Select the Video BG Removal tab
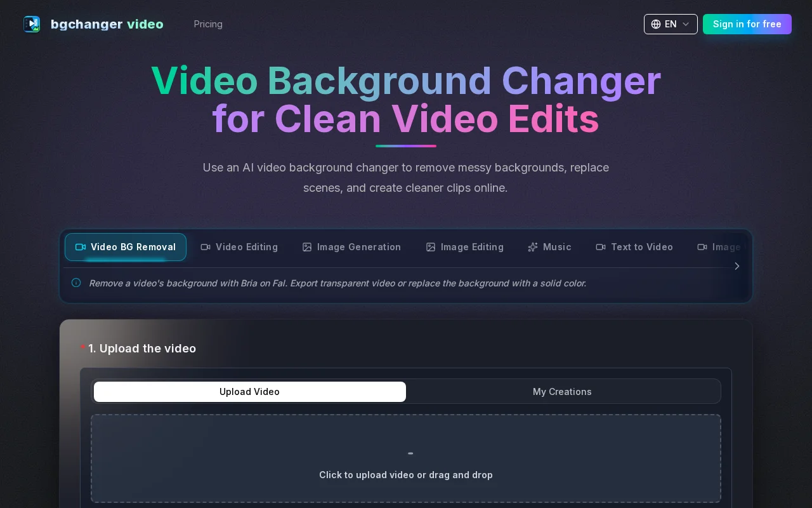 tap(126, 247)
